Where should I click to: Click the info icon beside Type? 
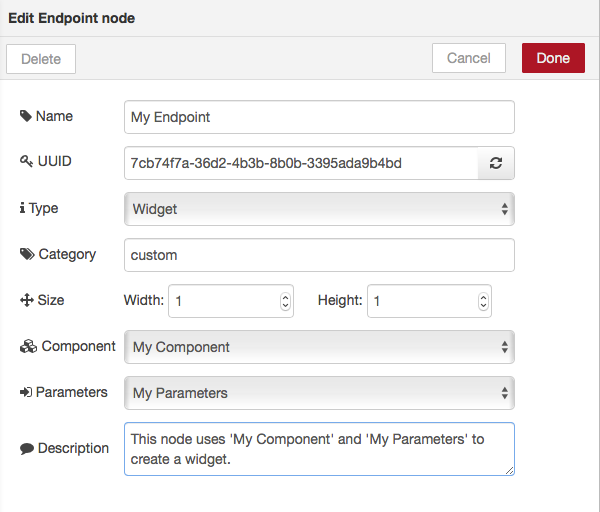(22, 208)
